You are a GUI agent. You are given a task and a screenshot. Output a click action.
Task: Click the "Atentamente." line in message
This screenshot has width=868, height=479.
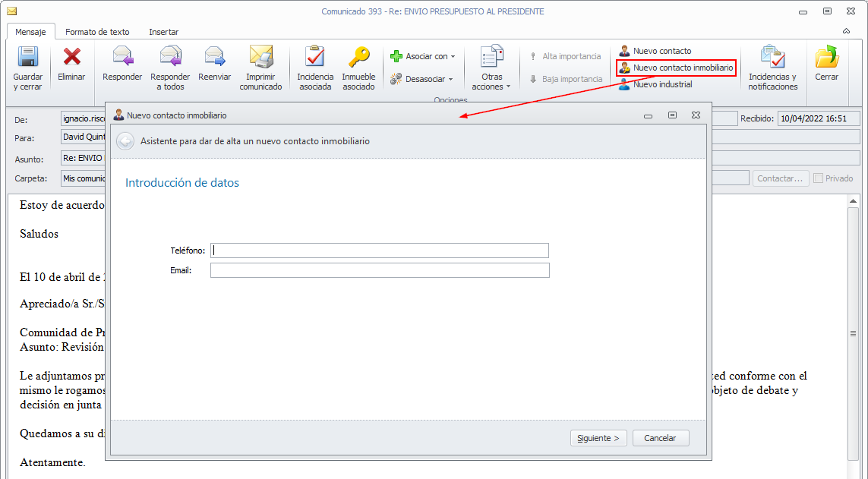point(52,462)
